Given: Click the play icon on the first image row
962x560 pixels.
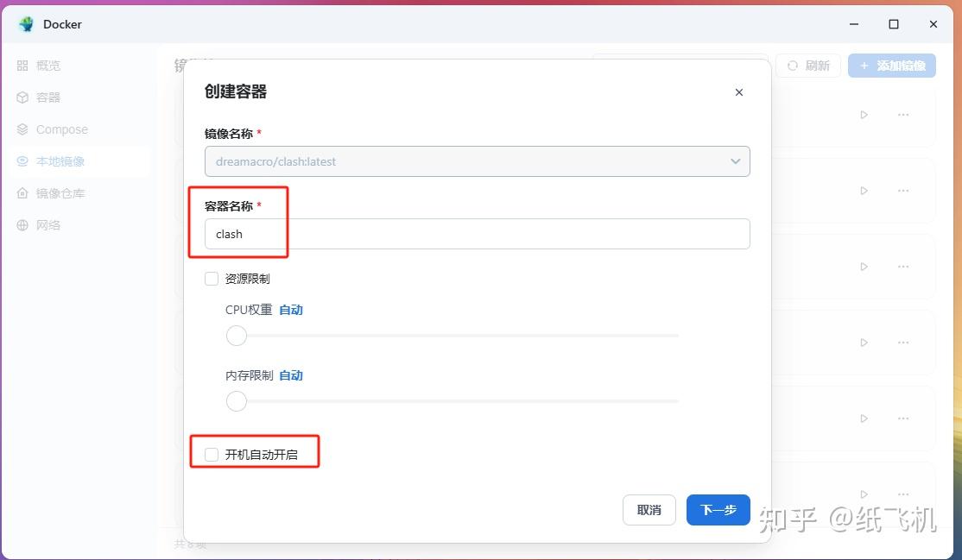Looking at the screenshot, I should pyautogui.click(x=864, y=114).
